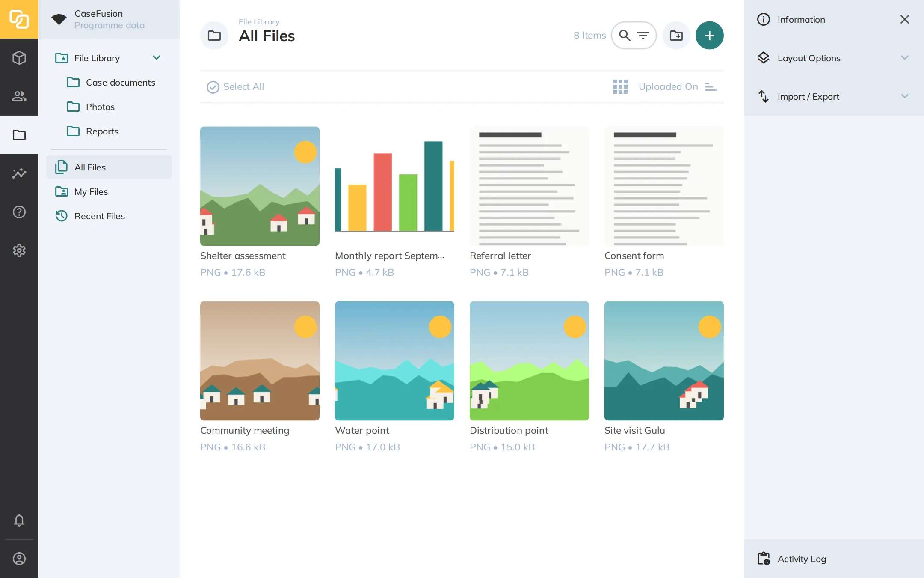924x578 pixels.
Task: Open the analytics chart sidebar icon
Action: [x=19, y=173]
